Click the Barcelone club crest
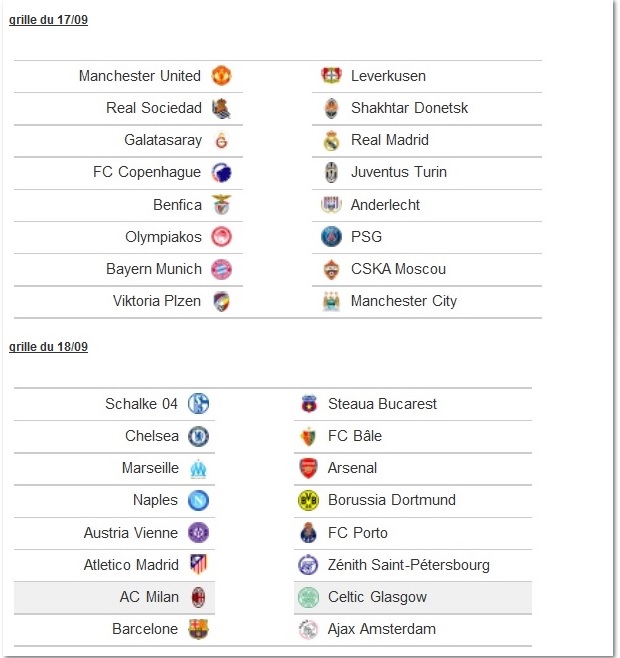 (x=198, y=629)
